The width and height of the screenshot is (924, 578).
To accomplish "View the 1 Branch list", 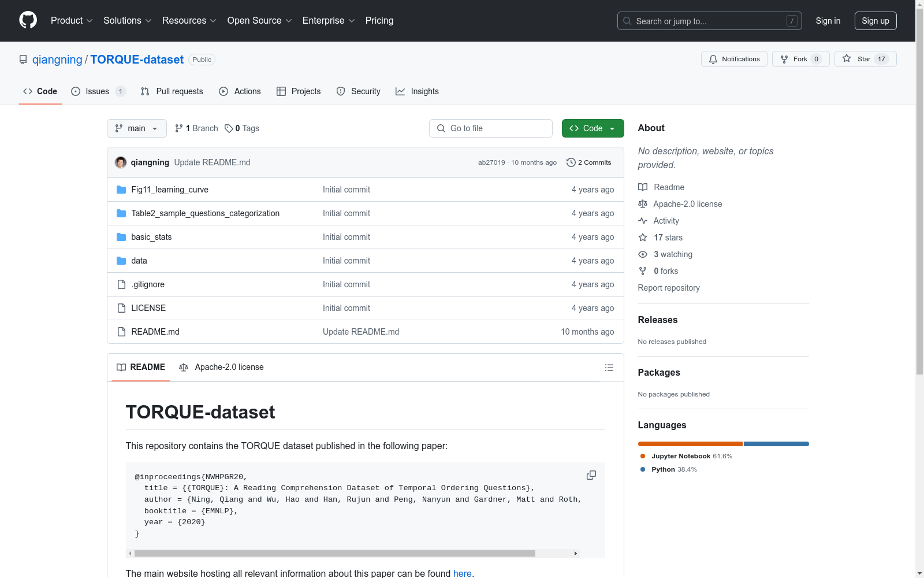I will pos(196,128).
